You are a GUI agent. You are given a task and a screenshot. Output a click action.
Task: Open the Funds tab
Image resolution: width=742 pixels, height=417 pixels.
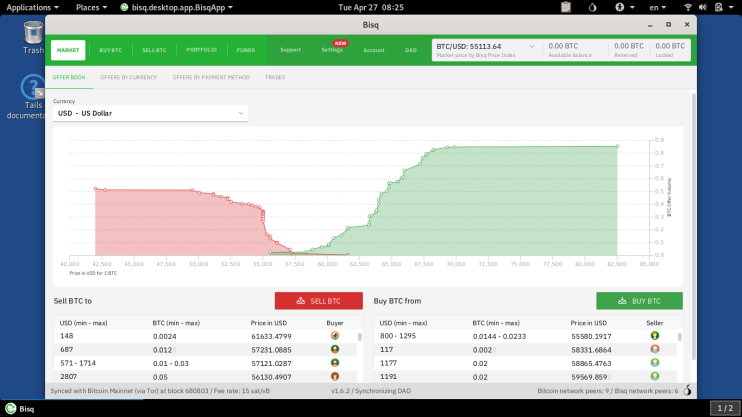[246, 50]
